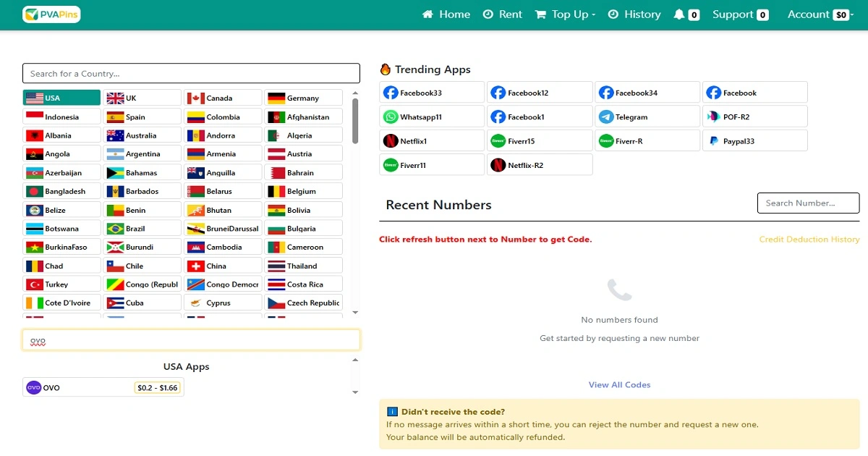Image resolution: width=868 pixels, height=456 pixels.
Task: Expand the Top Up dropdown menu
Action: [x=565, y=14]
